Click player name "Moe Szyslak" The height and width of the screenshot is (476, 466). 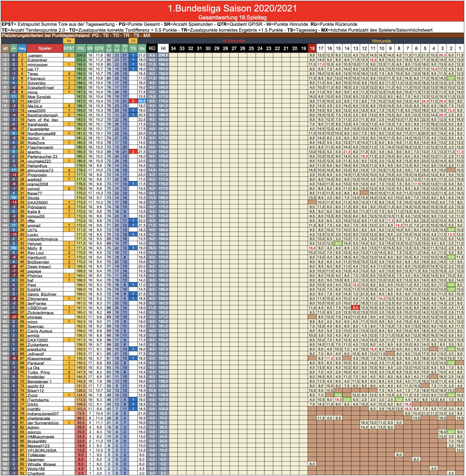tap(39, 97)
